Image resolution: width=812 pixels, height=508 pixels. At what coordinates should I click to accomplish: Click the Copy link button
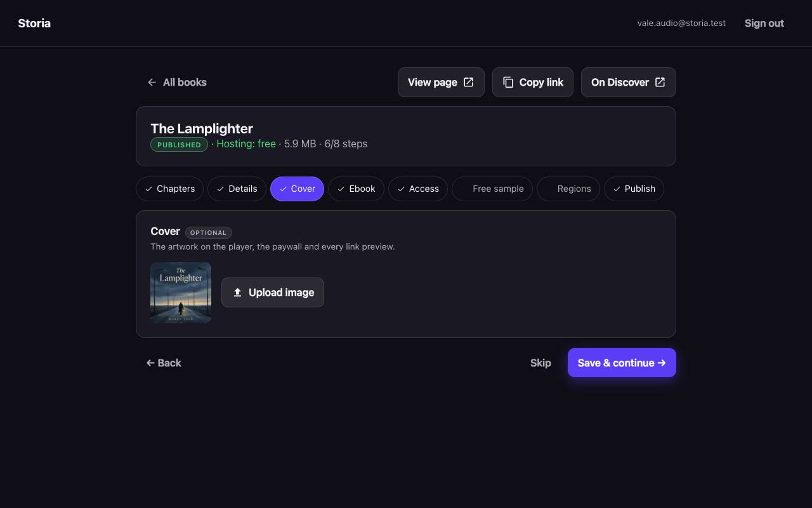point(533,83)
